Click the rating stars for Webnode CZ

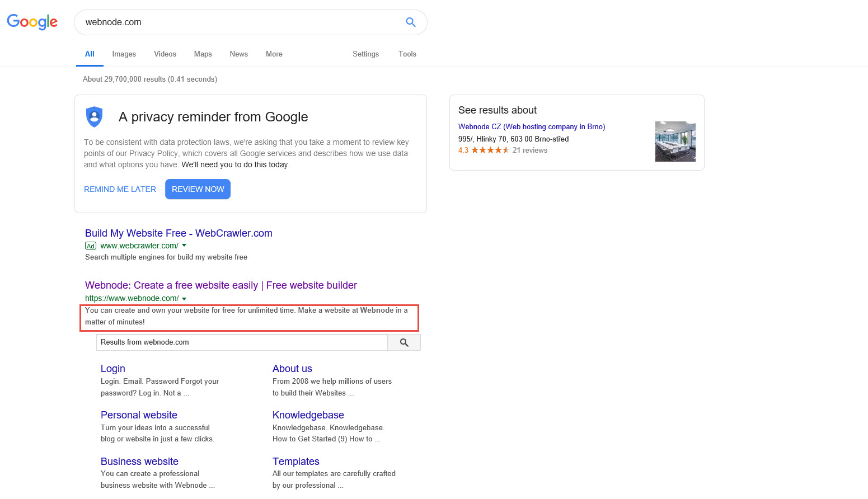point(490,150)
